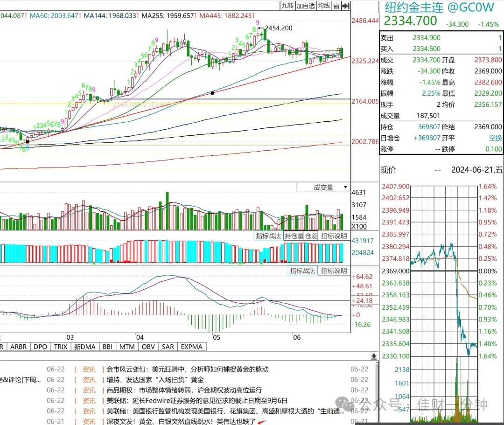Click the 日增仓 value +369807

tap(427, 138)
